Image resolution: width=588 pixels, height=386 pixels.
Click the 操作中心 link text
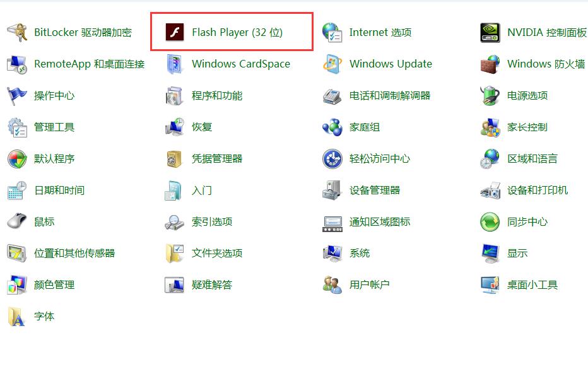[54, 96]
